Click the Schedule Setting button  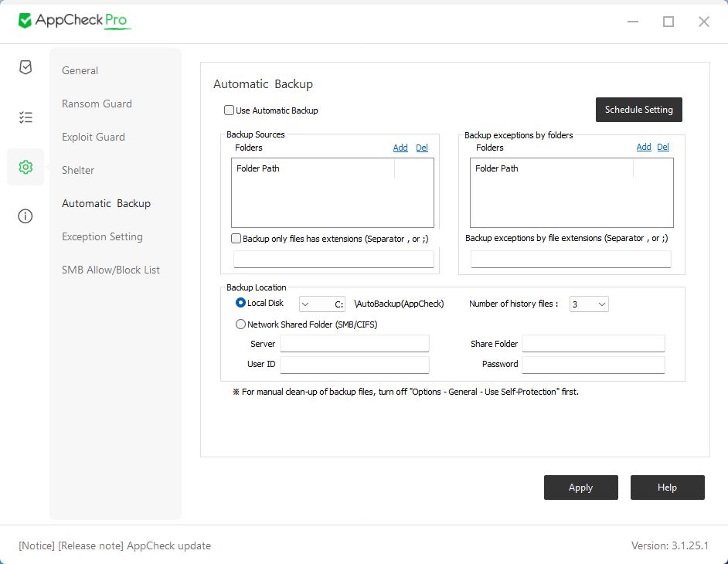pos(639,110)
